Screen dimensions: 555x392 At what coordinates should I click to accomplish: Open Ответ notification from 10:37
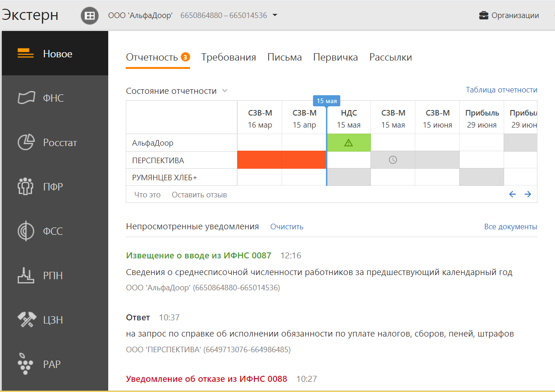click(138, 318)
